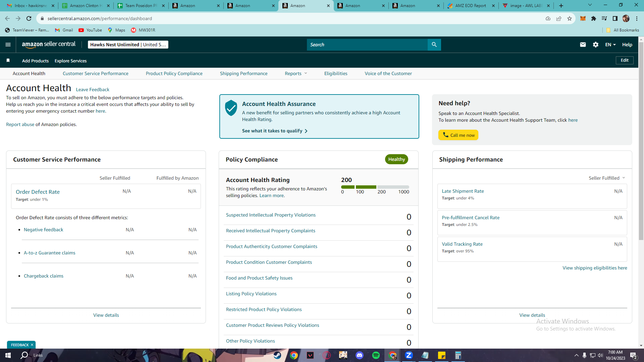The height and width of the screenshot is (362, 644).
Task: Open Order Defect Rate details
Action: pos(38,192)
